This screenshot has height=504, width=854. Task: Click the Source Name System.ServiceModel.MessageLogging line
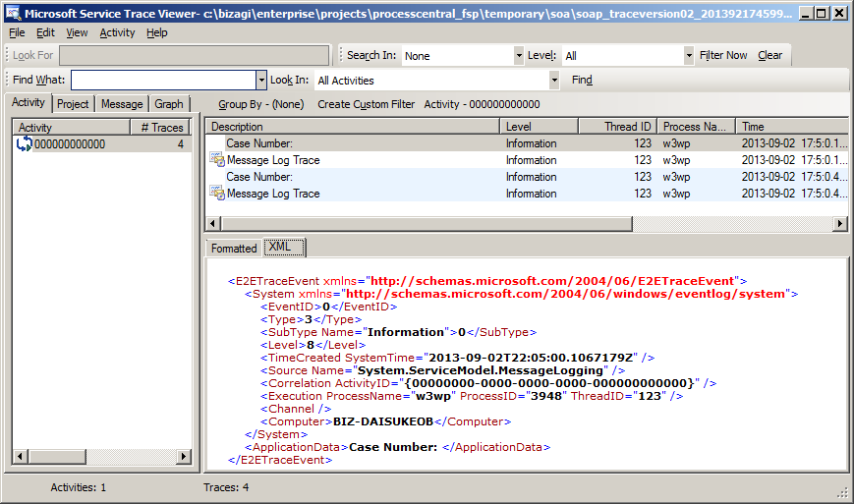tap(442, 370)
